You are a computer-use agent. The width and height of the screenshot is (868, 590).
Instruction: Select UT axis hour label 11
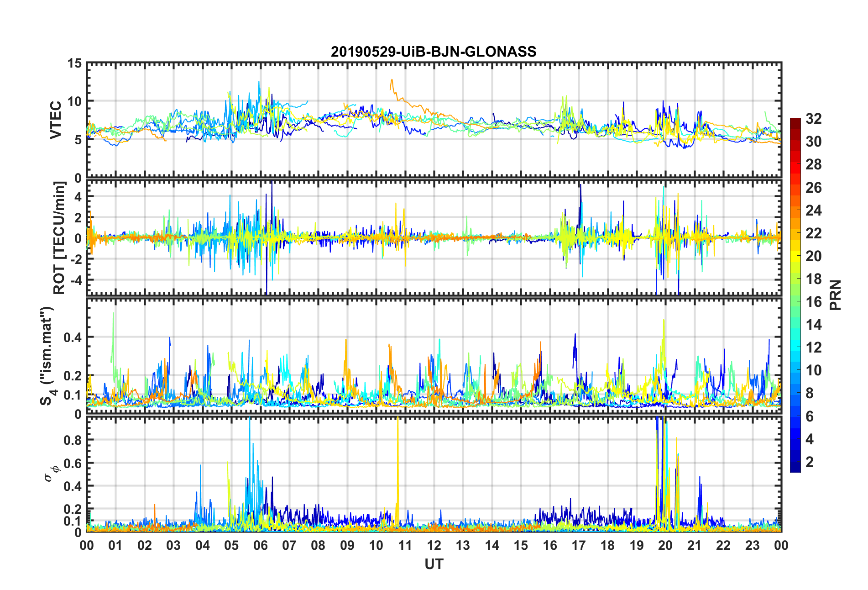(405, 545)
